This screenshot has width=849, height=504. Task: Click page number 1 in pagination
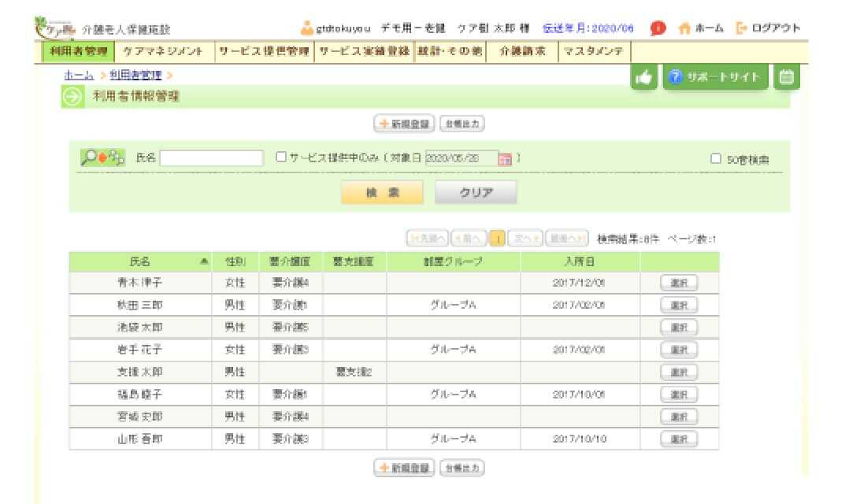pos(496,238)
